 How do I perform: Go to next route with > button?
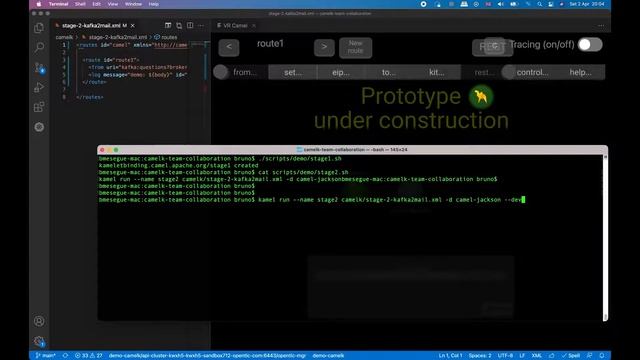pos(324,47)
